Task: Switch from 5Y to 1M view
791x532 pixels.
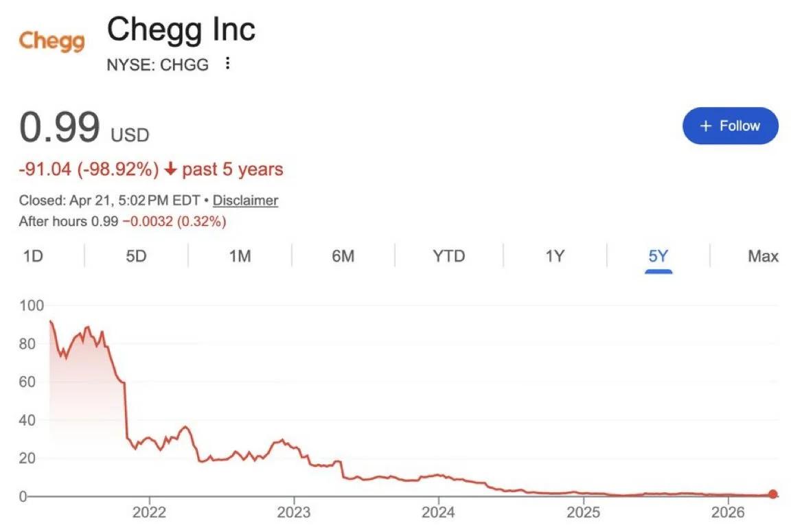Action: point(238,255)
